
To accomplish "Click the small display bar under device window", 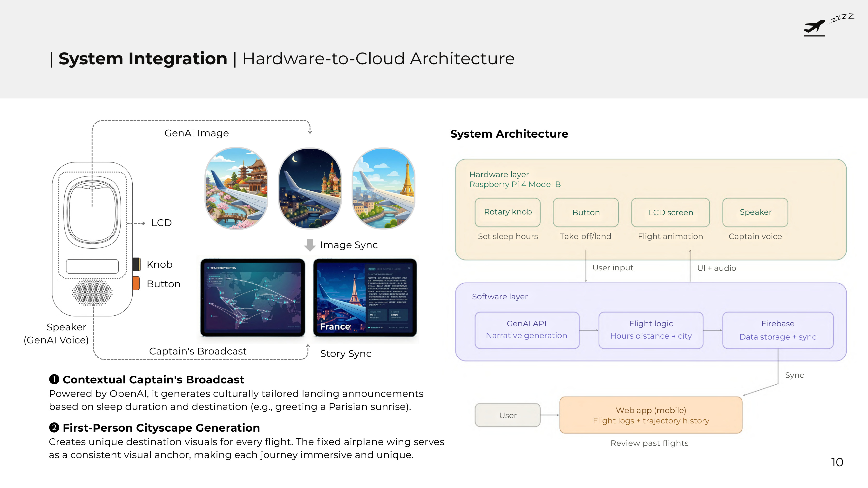I will (92, 266).
